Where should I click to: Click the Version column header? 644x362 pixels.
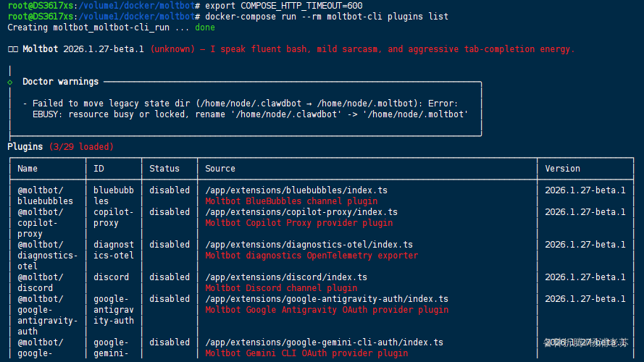[563, 169]
